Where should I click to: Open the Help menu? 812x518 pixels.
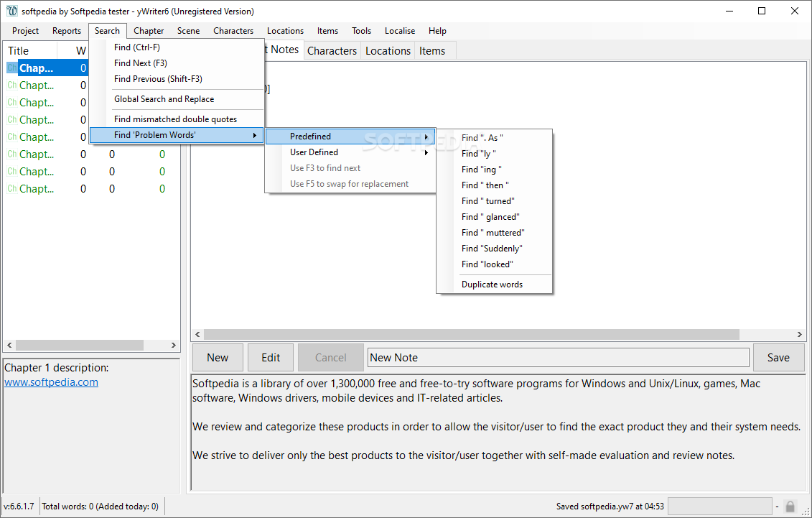point(437,31)
